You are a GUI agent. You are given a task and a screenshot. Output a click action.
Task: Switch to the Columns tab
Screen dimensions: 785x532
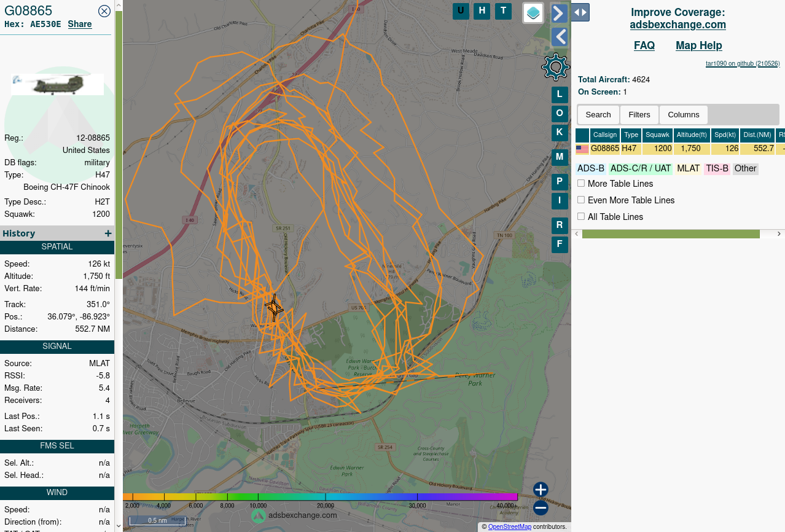tap(684, 115)
